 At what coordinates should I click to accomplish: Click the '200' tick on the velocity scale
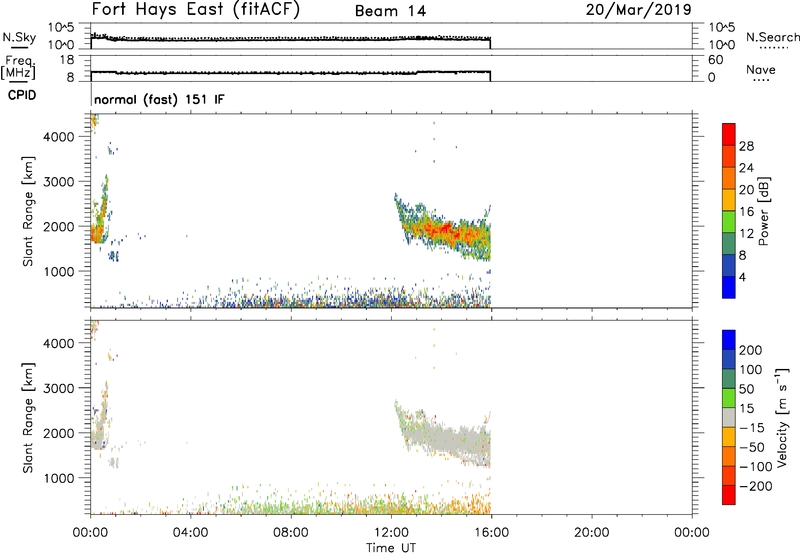pyautogui.click(x=751, y=350)
